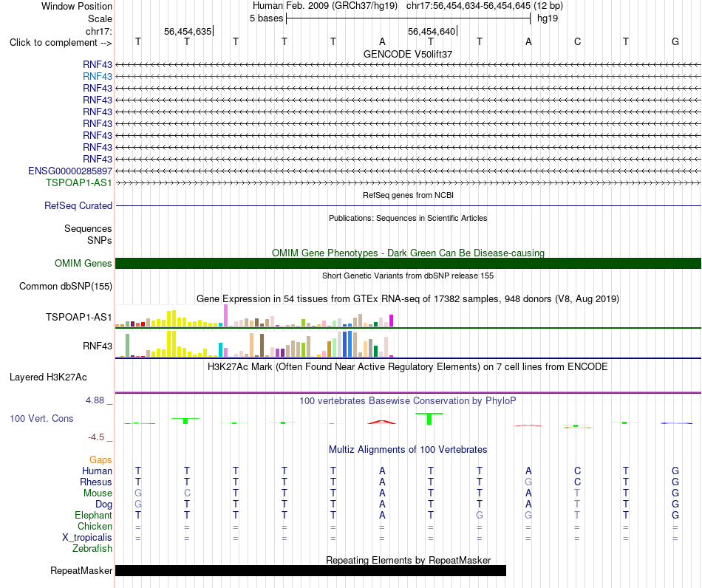
Task: Click the RepeatMasker track label
Action: point(81,571)
